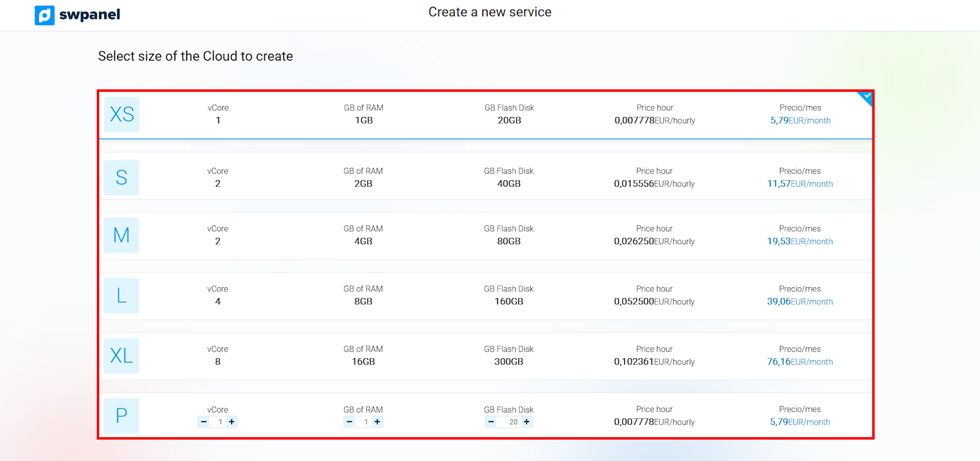Decrease GB of RAM in P plan
Viewport: 980px width, 461px height.
click(349, 422)
